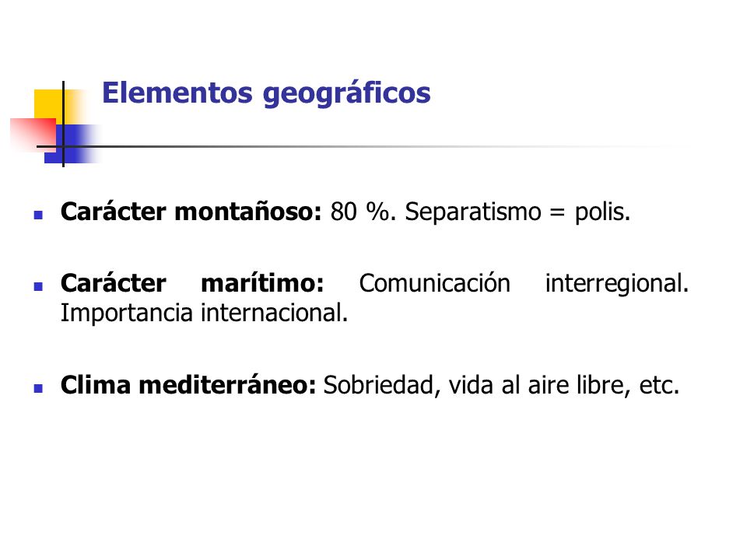Select the blue square in the logo
Image resolution: width=747 pixels, height=560 pixels.
click(72, 144)
